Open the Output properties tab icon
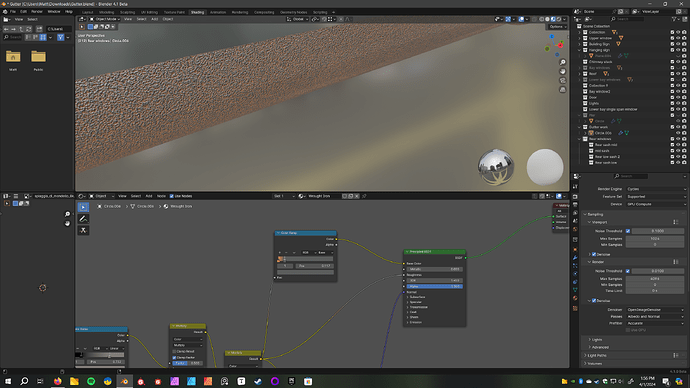 (x=575, y=205)
